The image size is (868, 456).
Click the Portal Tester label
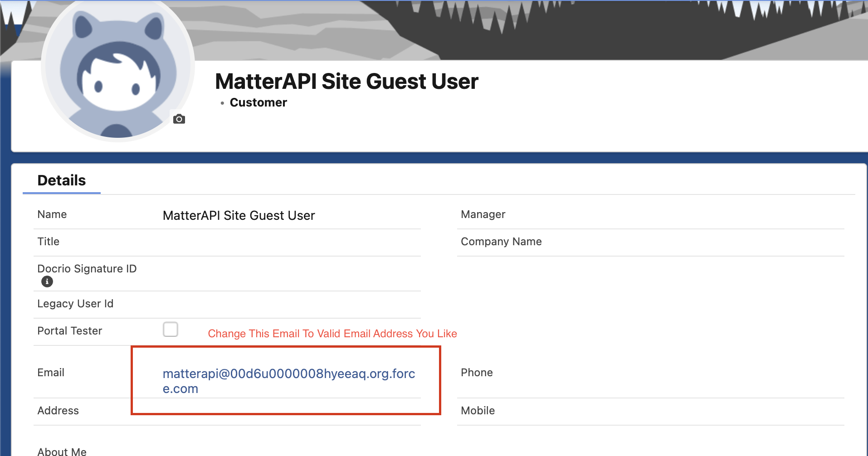click(x=70, y=331)
